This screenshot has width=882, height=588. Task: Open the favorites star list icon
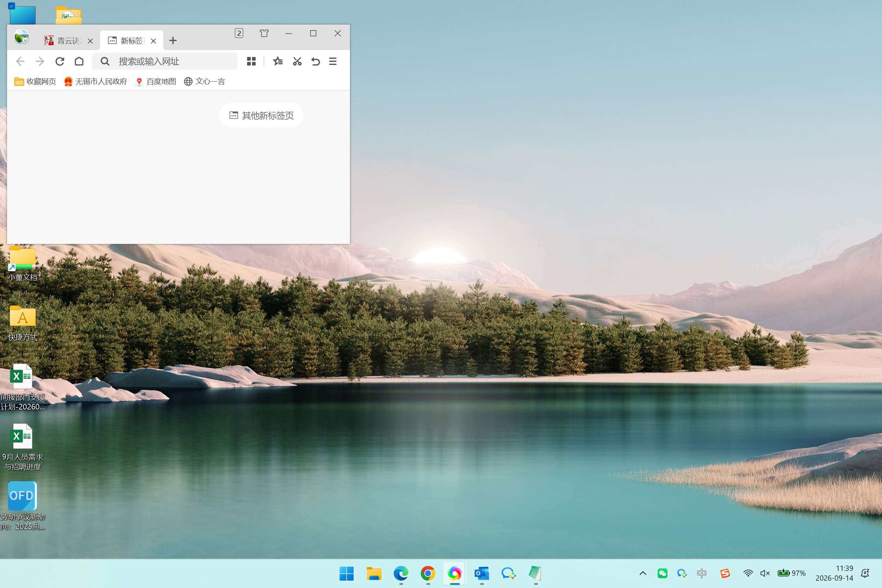coord(278,61)
